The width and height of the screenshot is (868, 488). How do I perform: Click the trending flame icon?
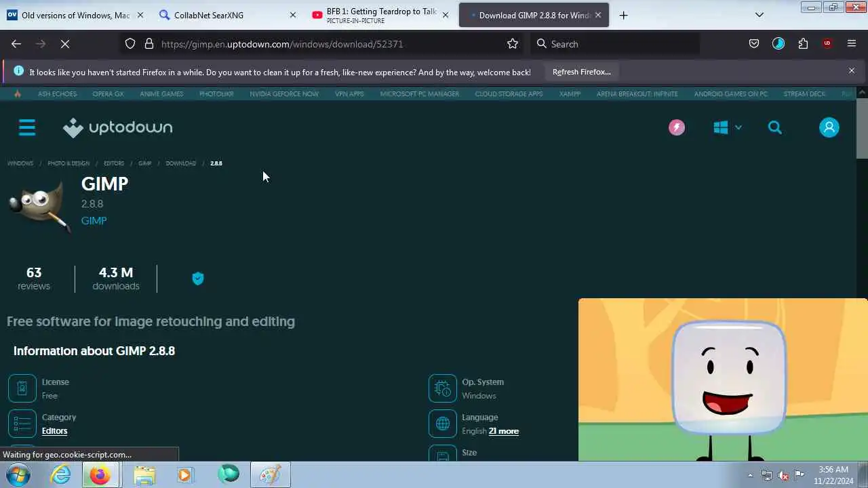(x=18, y=94)
